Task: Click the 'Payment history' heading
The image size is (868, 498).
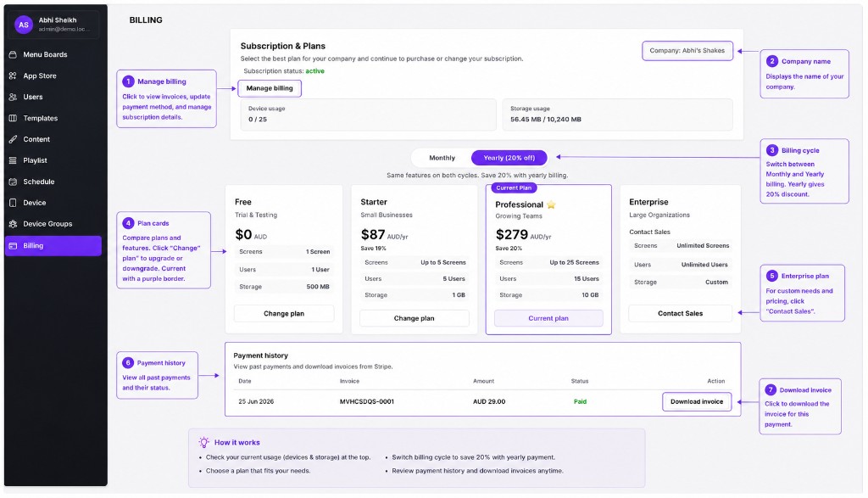Action: pyautogui.click(x=261, y=355)
